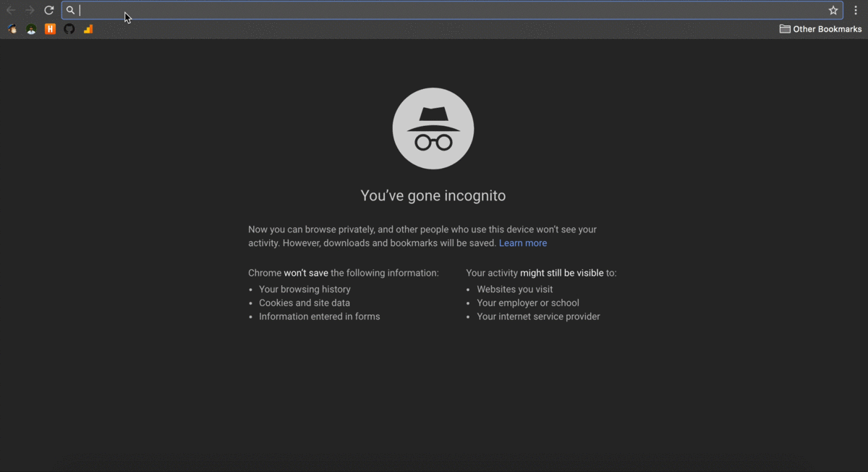The image size is (868, 472).
Task: Open the Mailchimp monkey bookmark
Action: (12, 29)
